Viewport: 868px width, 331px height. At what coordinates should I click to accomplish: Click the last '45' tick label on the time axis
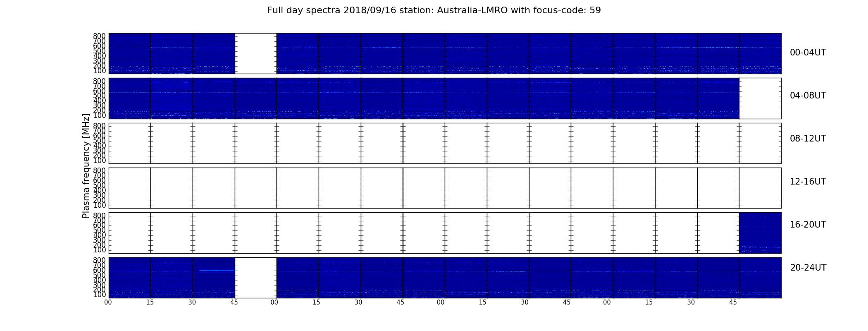(x=733, y=302)
